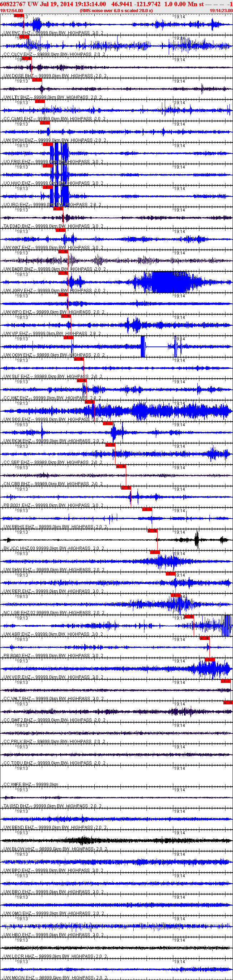Click the red arrival pick on UW LTY trace
The width and height of the screenshot is (233, 980).
pos(37,80)
